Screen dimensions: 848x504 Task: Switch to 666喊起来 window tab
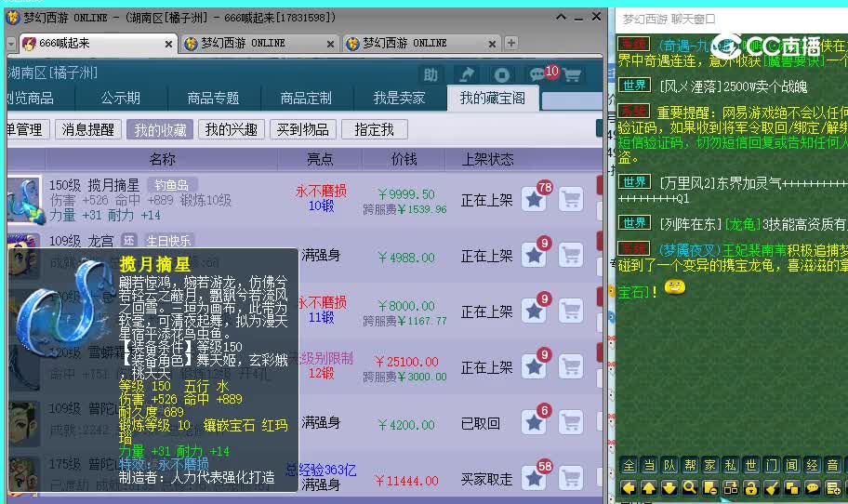click(x=98, y=44)
